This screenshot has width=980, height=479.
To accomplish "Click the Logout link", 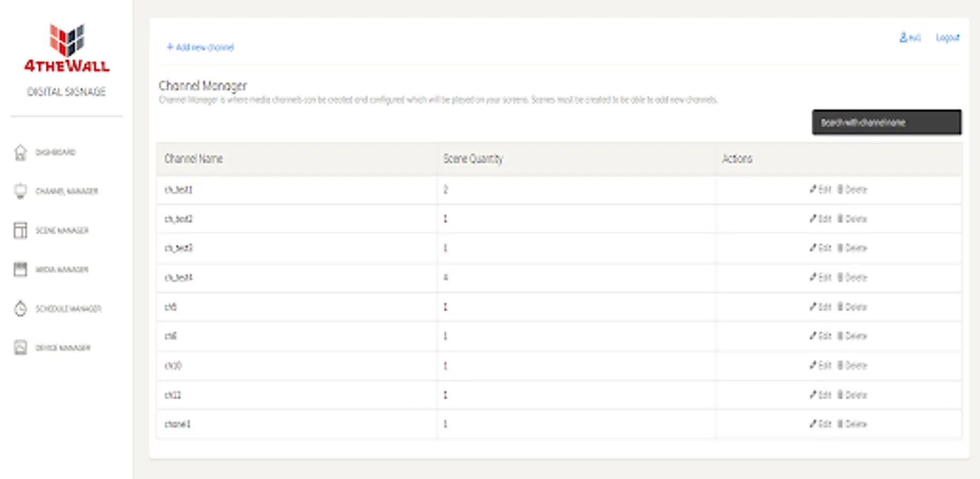I will coord(948,38).
